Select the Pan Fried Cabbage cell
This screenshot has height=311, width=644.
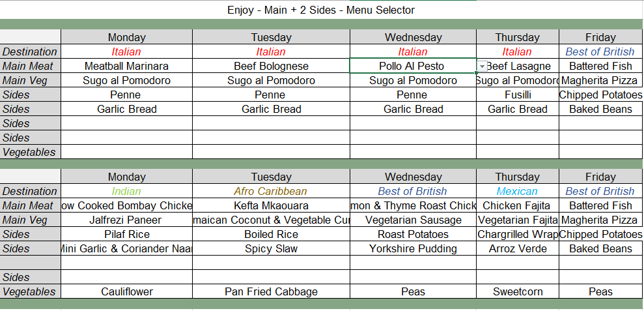tap(271, 291)
